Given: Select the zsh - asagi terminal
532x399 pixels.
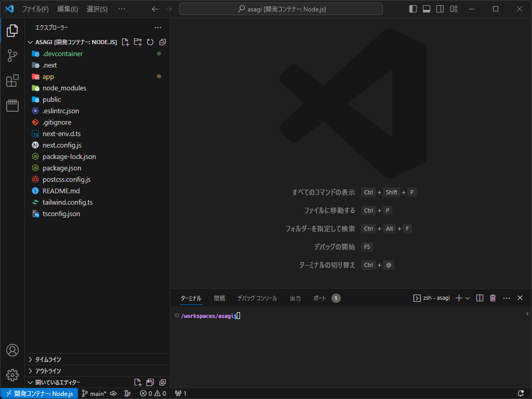Looking at the screenshot, I should pos(432,298).
